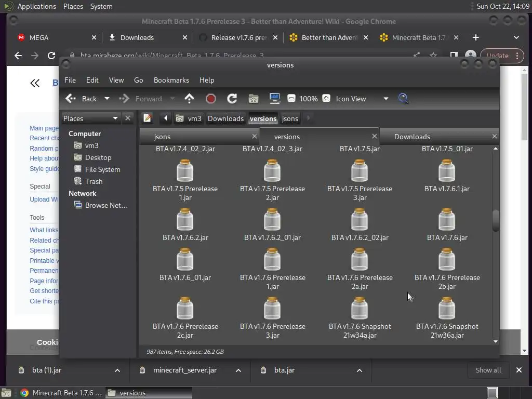This screenshot has height=399, width=532.
Task: Click the vm3 path bar button
Action: pyautogui.click(x=189, y=118)
